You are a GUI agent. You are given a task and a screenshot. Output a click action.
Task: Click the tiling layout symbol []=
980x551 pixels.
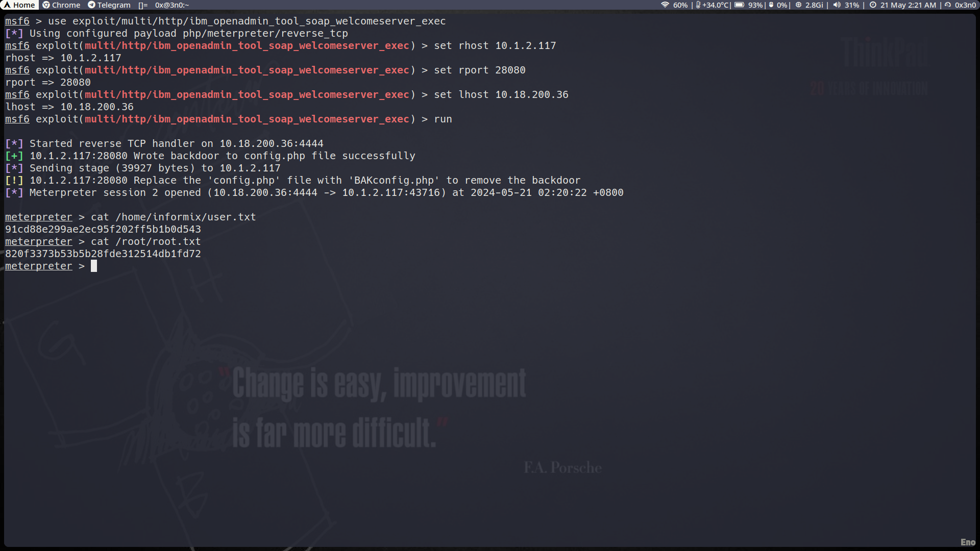pos(143,5)
